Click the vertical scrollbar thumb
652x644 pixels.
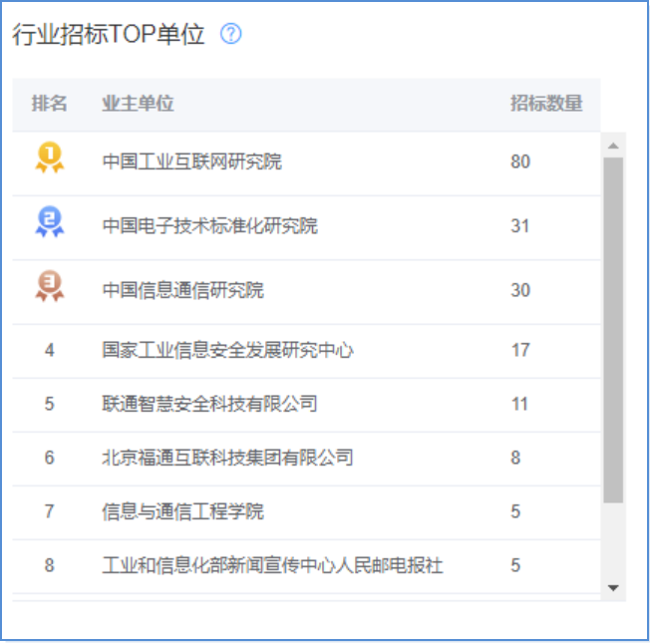tap(613, 330)
